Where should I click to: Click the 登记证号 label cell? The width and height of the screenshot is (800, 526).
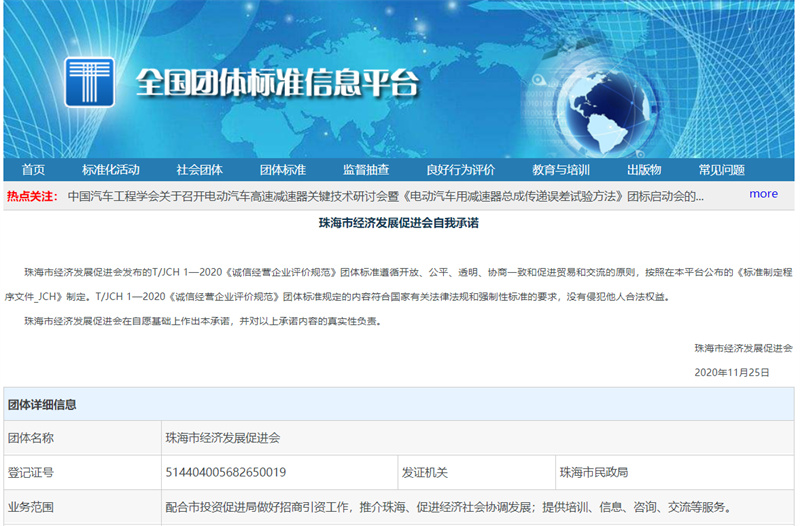pos(82,472)
